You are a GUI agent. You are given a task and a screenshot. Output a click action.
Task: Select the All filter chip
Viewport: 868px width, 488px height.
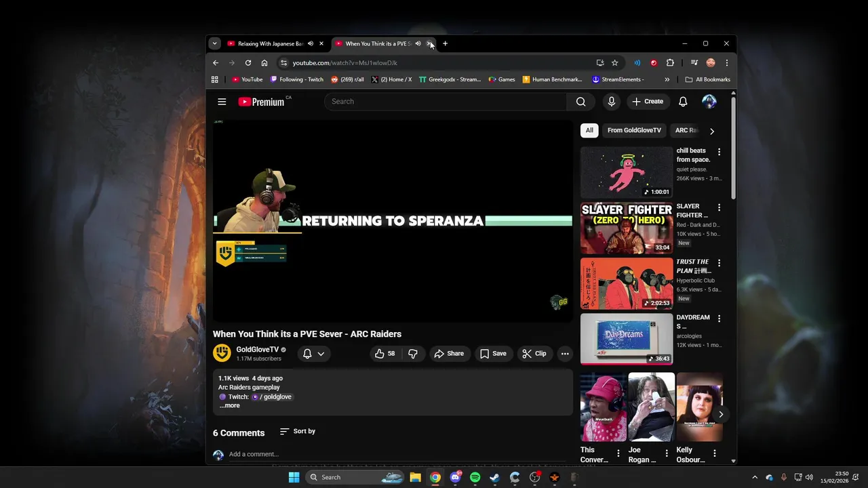(x=589, y=130)
